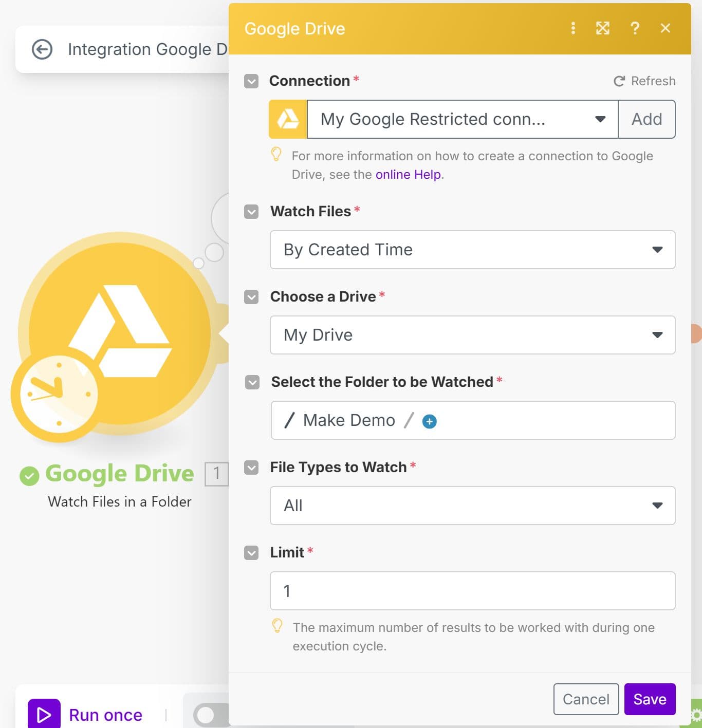Collapse the Choose a Drive field toggle
This screenshot has width=702, height=728.
pos(251,297)
